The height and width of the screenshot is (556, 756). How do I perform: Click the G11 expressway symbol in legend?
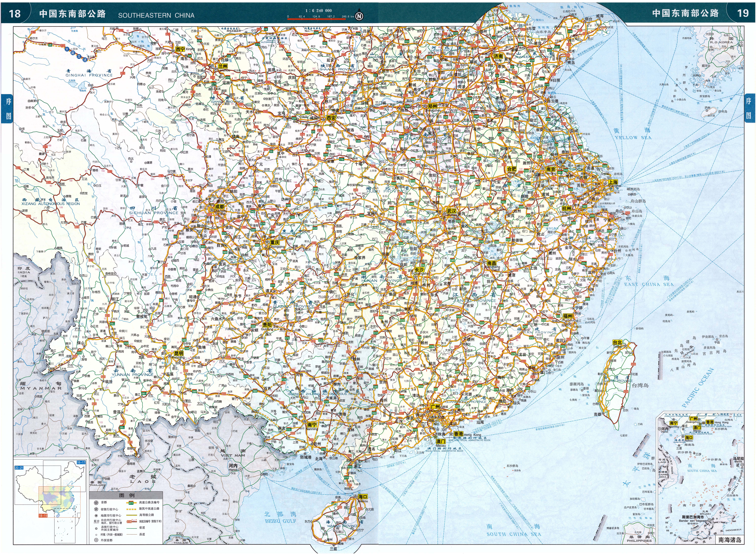click(131, 503)
